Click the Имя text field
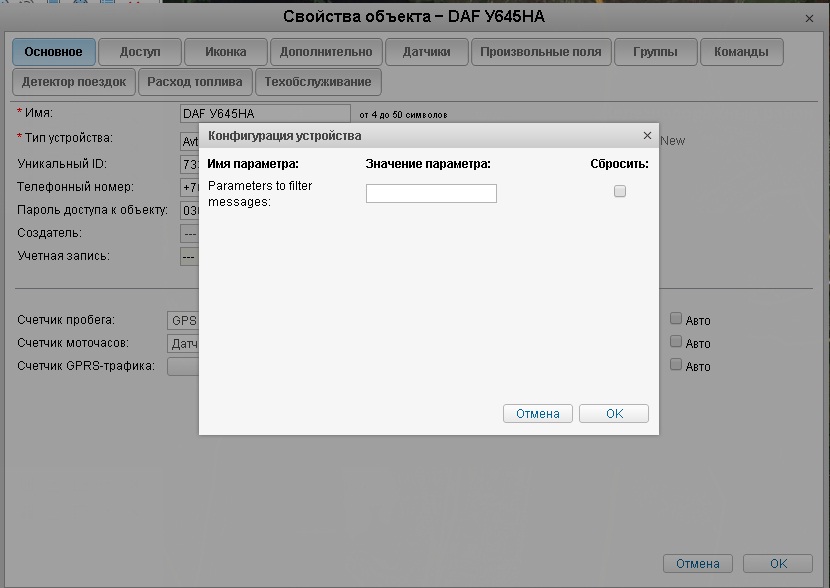Viewport: 830px width, 588px height. pos(265,114)
